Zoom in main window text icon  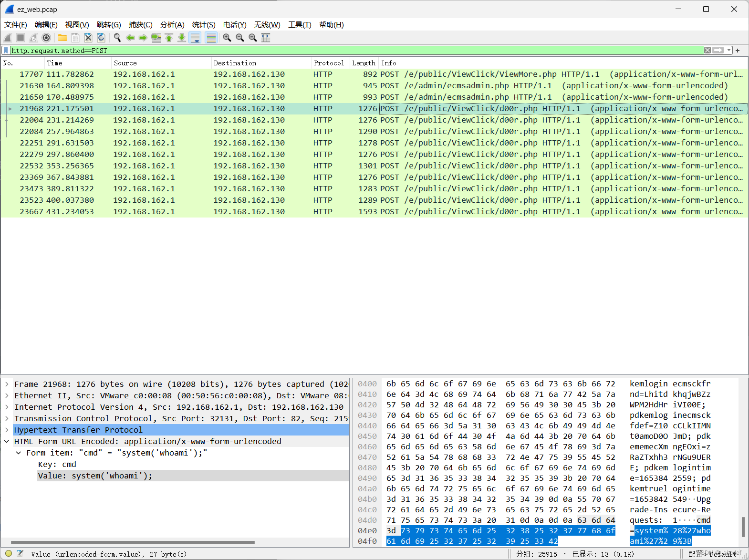point(227,38)
